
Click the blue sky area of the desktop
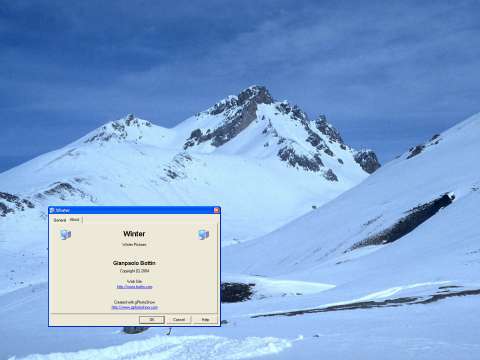coord(240,40)
